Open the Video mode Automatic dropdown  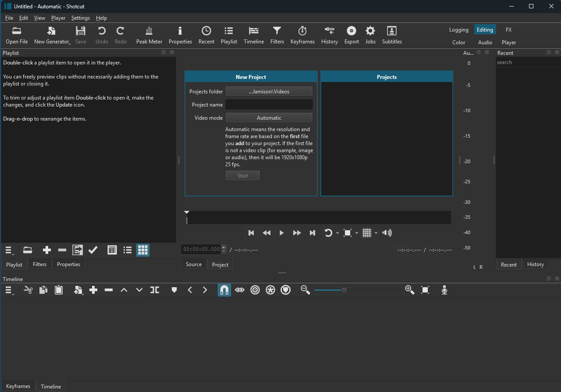(x=269, y=118)
